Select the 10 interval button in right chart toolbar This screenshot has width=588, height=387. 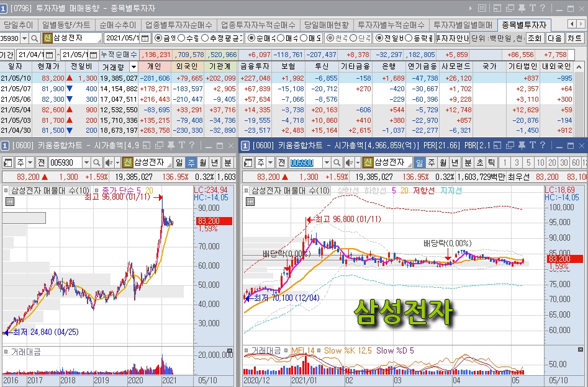pyautogui.click(x=540, y=162)
